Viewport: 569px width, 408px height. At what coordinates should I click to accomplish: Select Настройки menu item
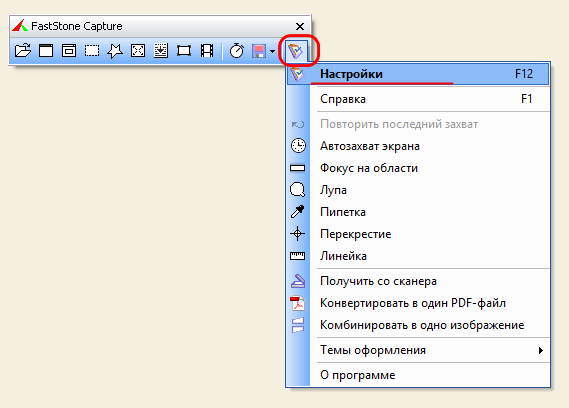(418, 74)
